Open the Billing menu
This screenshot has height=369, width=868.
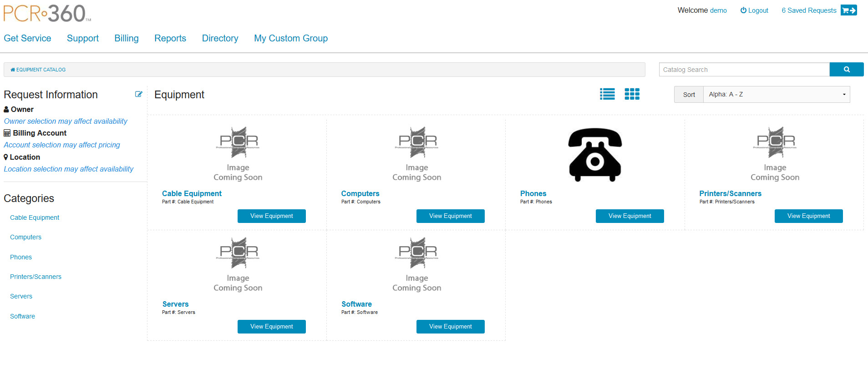pos(127,38)
